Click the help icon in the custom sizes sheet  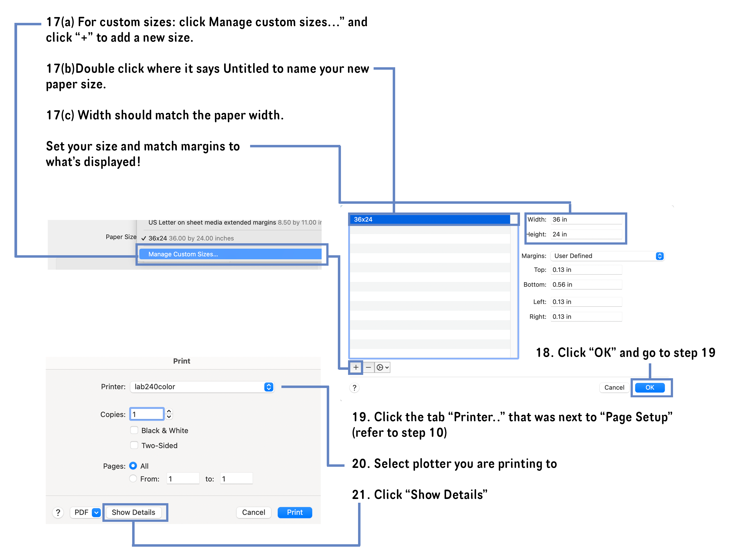coord(354,388)
